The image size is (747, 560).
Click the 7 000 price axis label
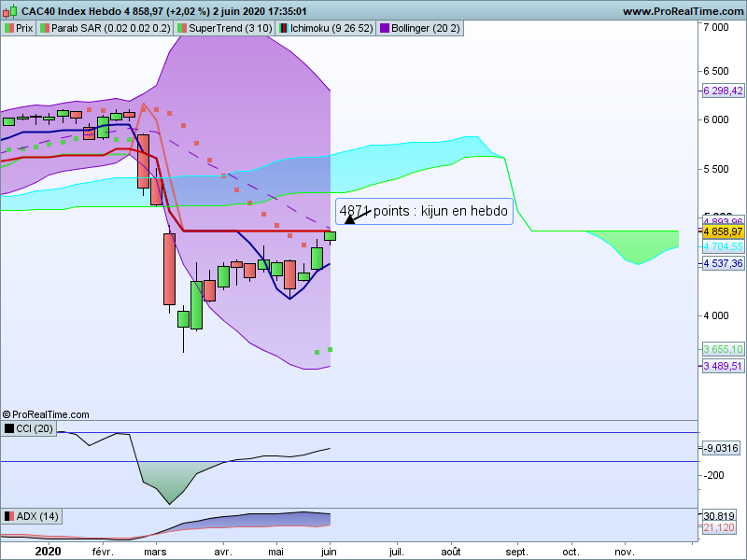pyautogui.click(x=716, y=28)
